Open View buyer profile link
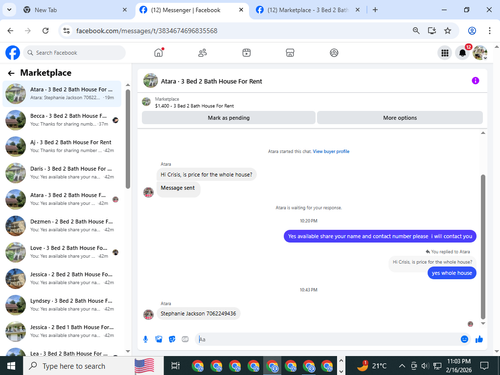Viewport: 500px width, 375px height. [331, 151]
